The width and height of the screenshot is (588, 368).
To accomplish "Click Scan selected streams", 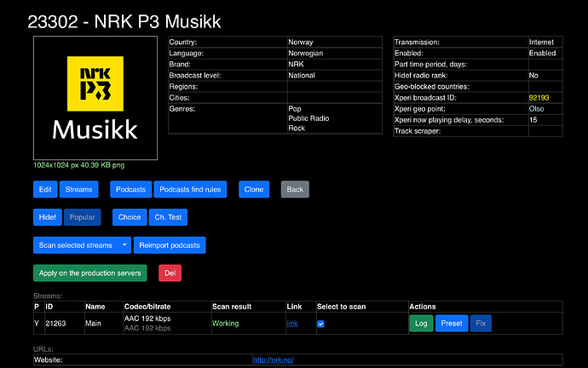I will pyautogui.click(x=75, y=245).
